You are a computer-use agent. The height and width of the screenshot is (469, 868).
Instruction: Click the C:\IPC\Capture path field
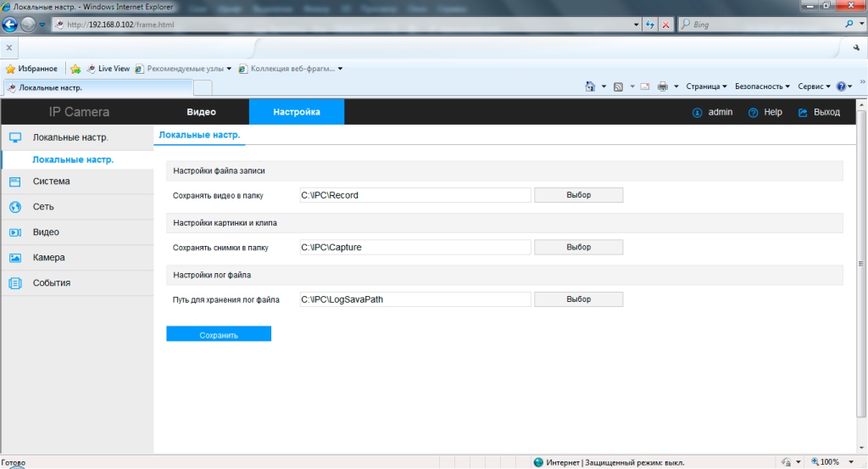(415, 247)
